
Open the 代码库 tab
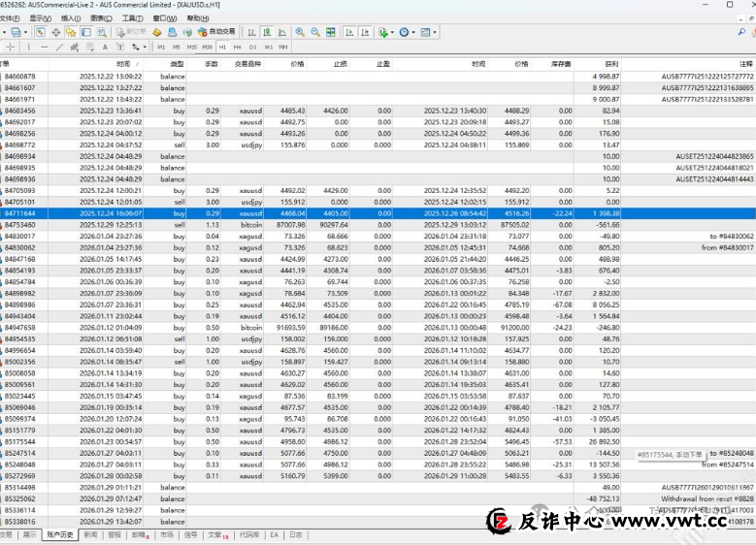(249, 534)
